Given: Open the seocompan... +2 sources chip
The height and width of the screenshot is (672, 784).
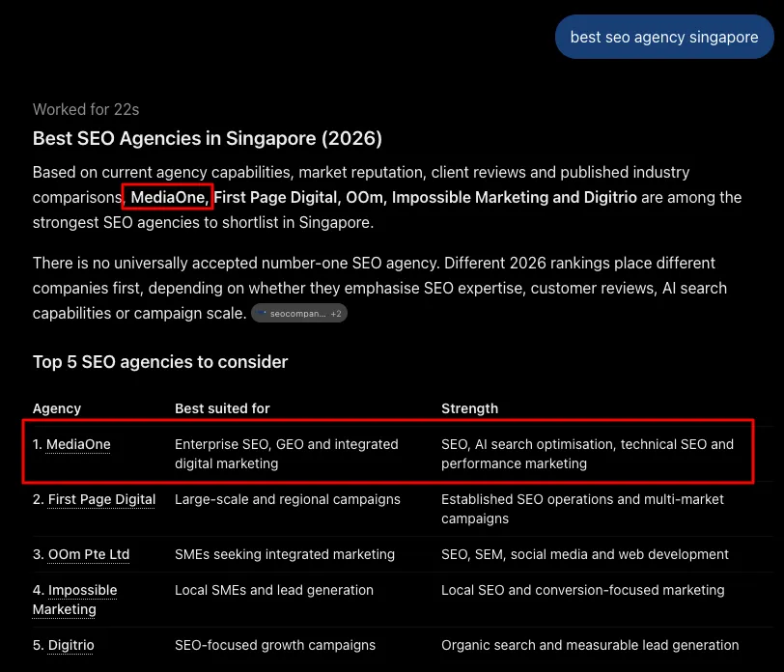Looking at the screenshot, I should pos(299,314).
